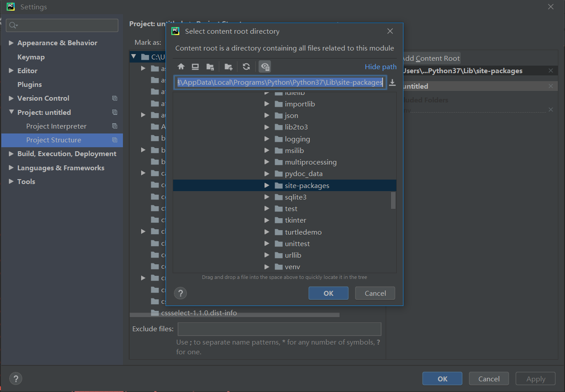Create a new folder in directory chooser
Viewport: 565px width, 392px height.
click(x=229, y=67)
